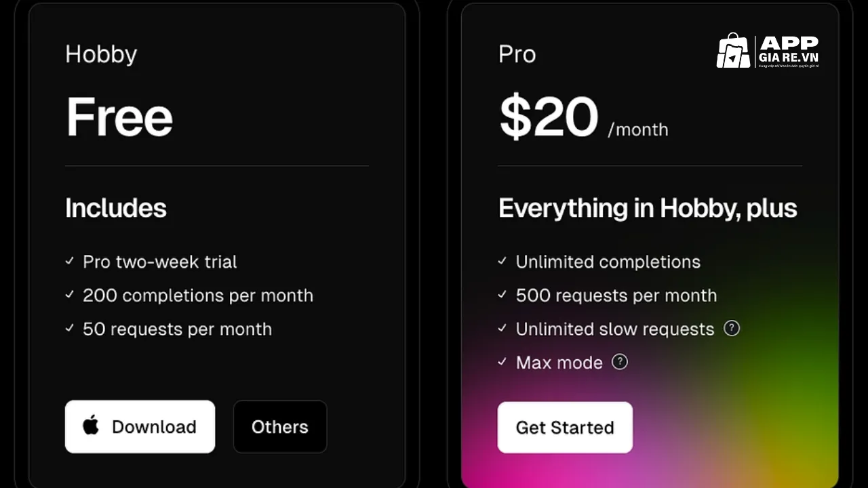
Task: Click the checkmark beside 500 requests per month
Action: click(502, 295)
